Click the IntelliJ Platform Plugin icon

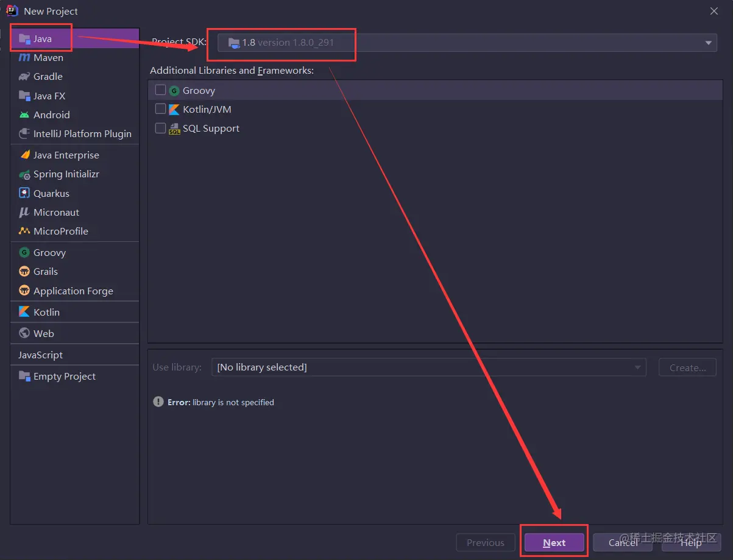[x=24, y=133]
